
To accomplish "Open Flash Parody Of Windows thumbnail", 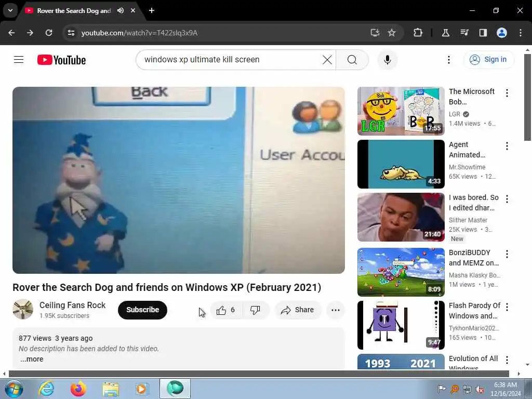I will pos(401,325).
